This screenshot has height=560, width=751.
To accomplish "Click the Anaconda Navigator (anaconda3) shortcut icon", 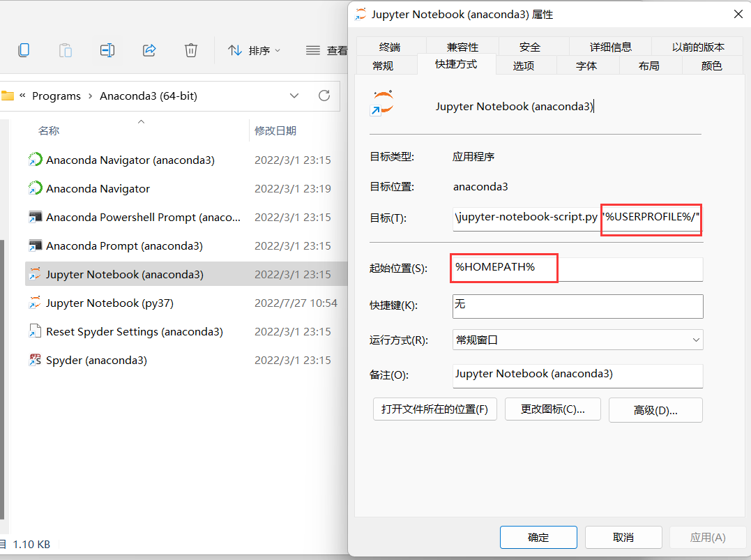I will point(35,160).
